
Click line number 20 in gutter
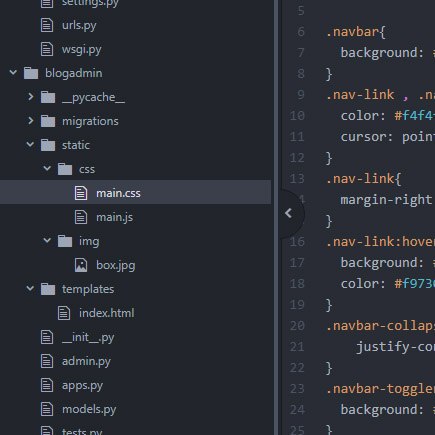(x=297, y=326)
